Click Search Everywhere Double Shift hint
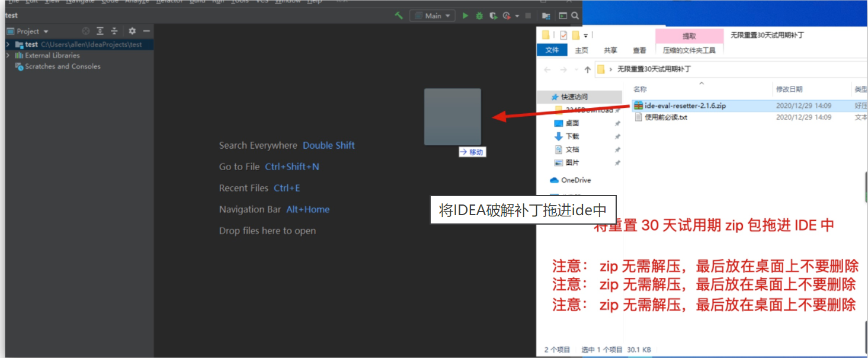 (x=287, y=145)
